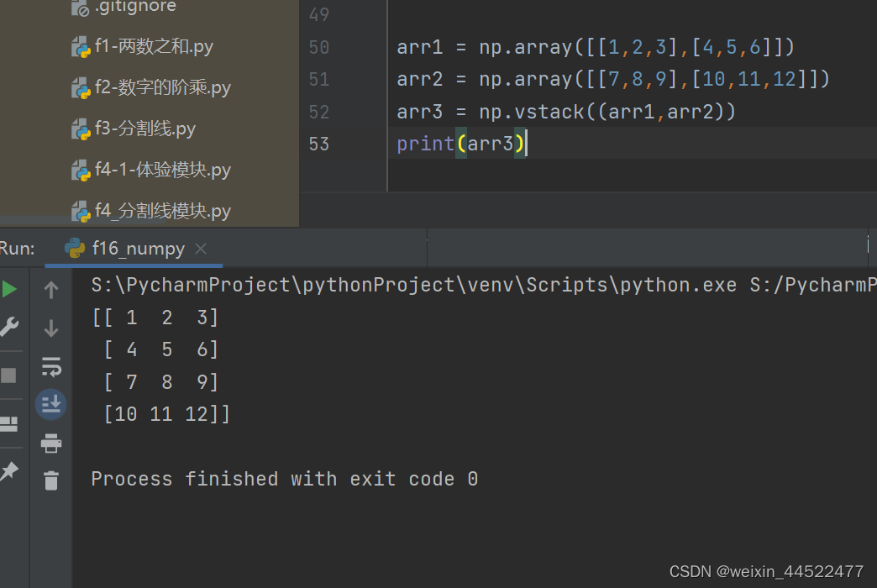Click python.exe path in console output
This screenshot has height=588, width=877.
point(414,286)
